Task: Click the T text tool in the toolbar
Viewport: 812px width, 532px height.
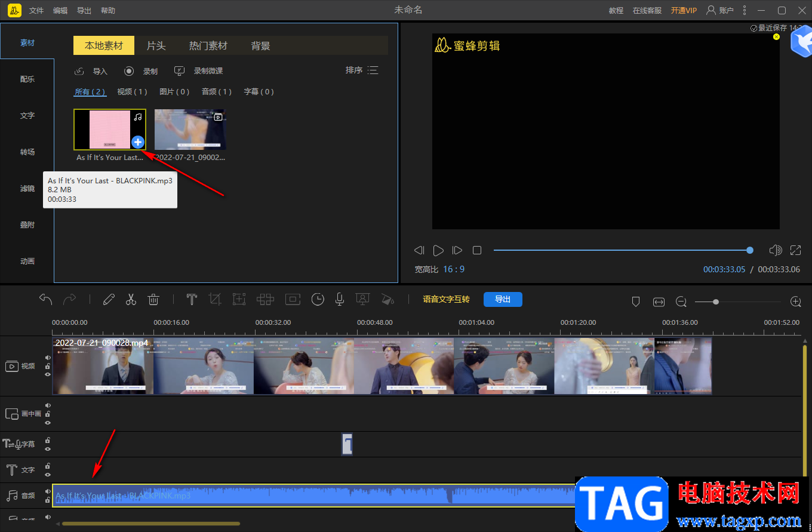Action: click(192, 299)
